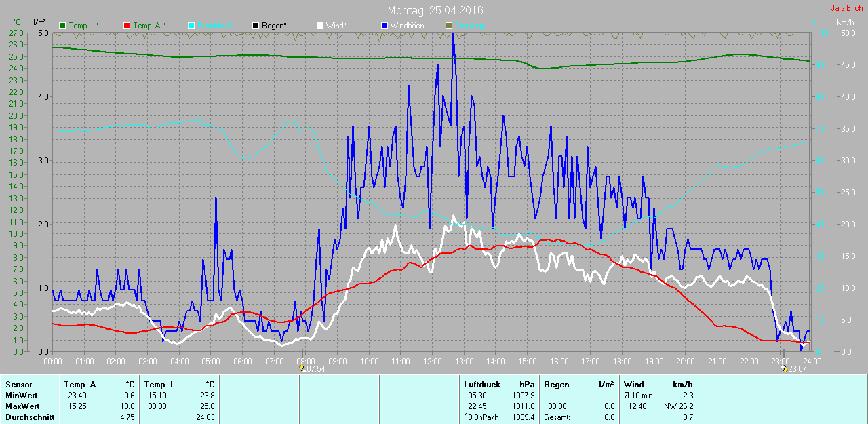Click the NW 26.2 max wind value
868x424 pixels.
pyautogui.click(x=678, y=406)
